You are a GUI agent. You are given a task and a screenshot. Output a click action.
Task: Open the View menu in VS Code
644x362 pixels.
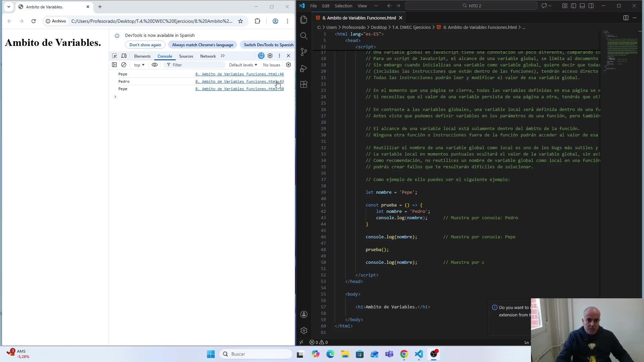coord(362,6)
